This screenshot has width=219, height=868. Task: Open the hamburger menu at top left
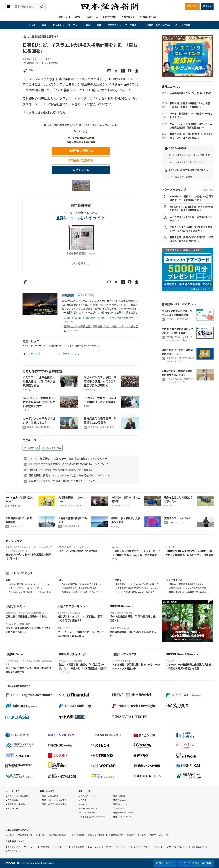point(8,6)
